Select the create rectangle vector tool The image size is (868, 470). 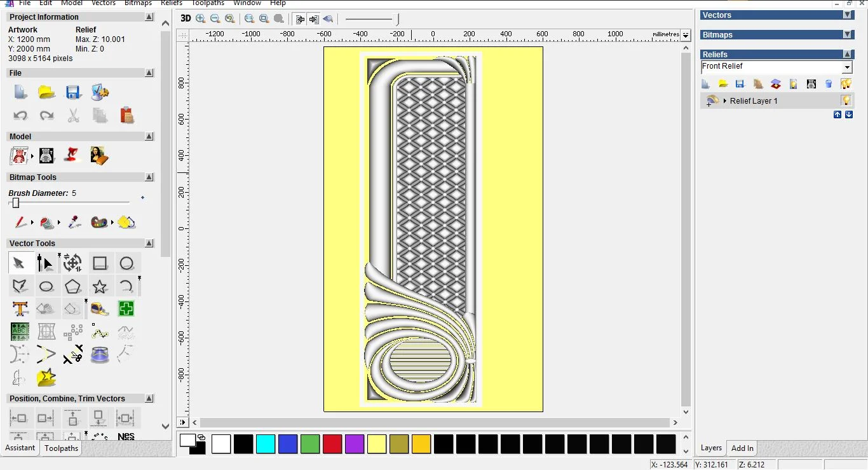point(100,263)
